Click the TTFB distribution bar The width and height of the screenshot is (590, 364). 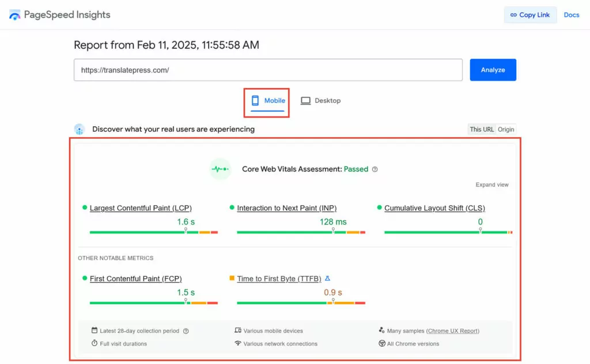pyautogui.click(x=301, y=303)
